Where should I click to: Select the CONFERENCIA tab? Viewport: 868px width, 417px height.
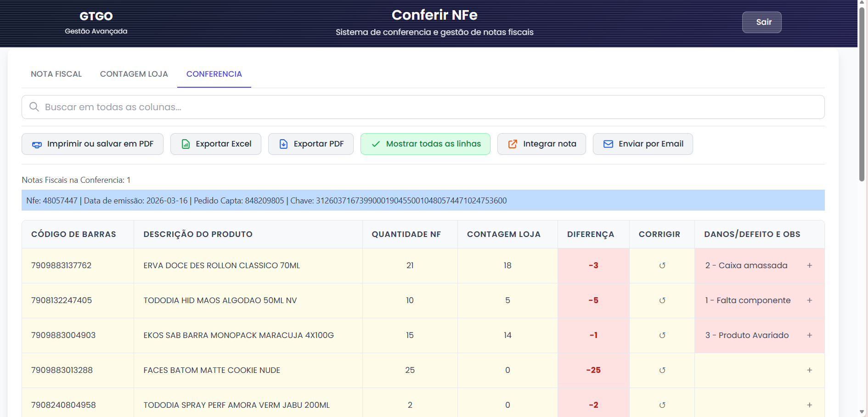pyautogui.click(x=214, y=74)
